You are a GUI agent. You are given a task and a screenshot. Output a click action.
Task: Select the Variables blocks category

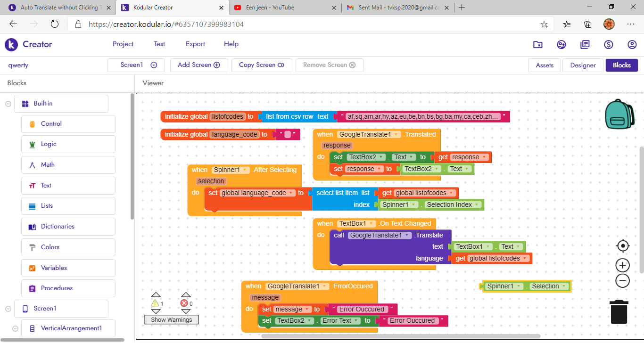[x=68, y=268]
